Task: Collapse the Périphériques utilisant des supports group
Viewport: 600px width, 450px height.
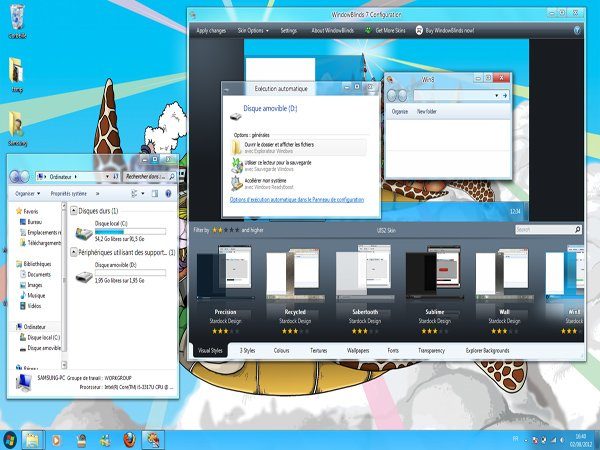Action: click(x=74, y=252)
